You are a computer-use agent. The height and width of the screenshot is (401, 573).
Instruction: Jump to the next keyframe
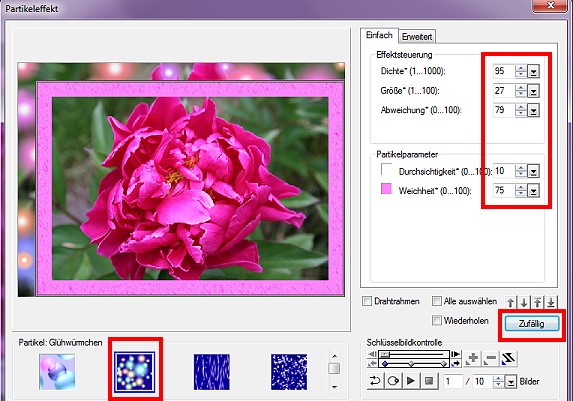point(456,363)
